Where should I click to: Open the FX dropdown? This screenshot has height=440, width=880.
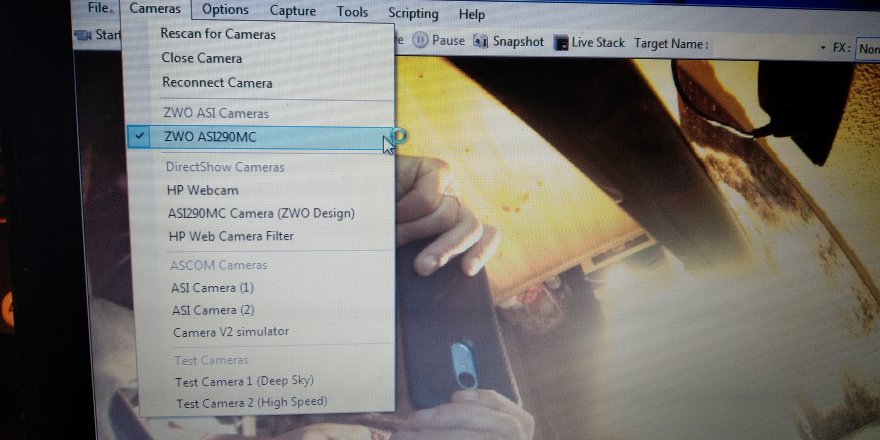pyautogui.click(x=868, y=49)
